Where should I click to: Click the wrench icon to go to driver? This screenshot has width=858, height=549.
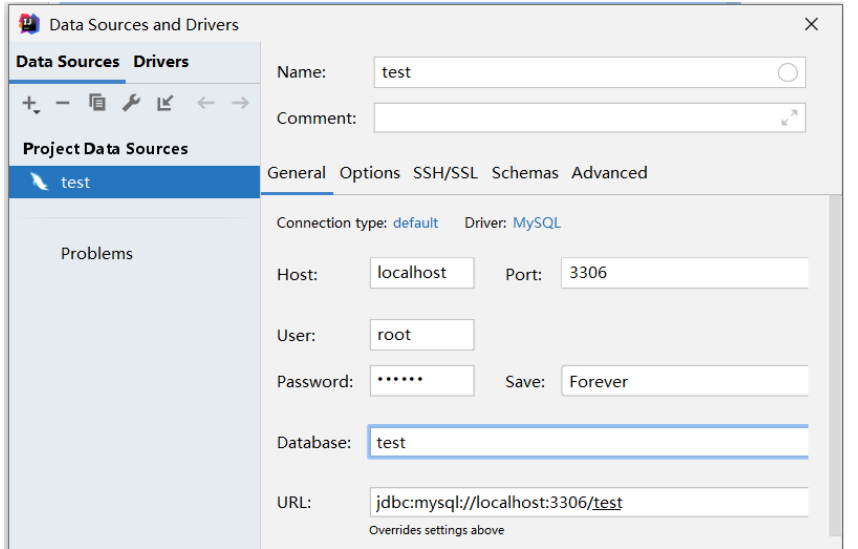coord(131,103)
